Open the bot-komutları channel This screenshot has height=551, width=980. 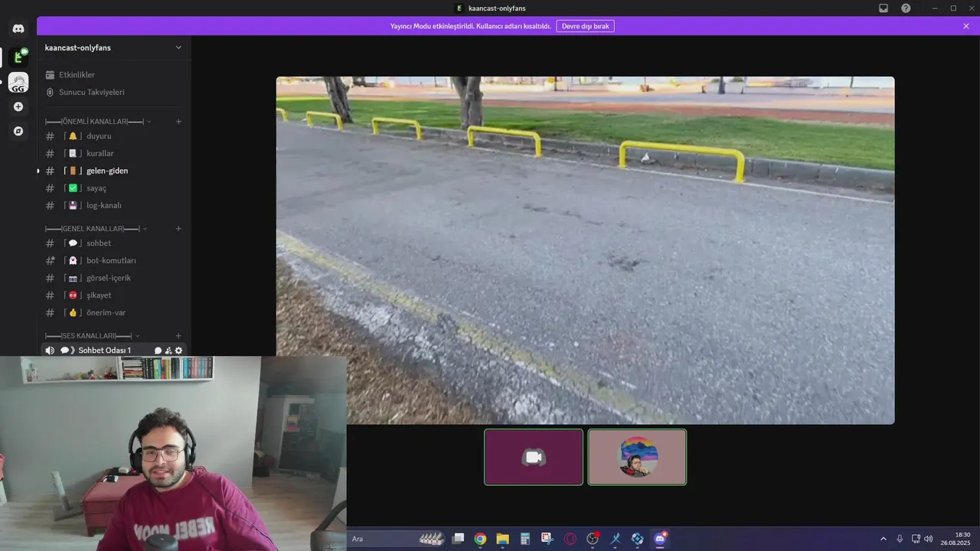coord(113,260)
